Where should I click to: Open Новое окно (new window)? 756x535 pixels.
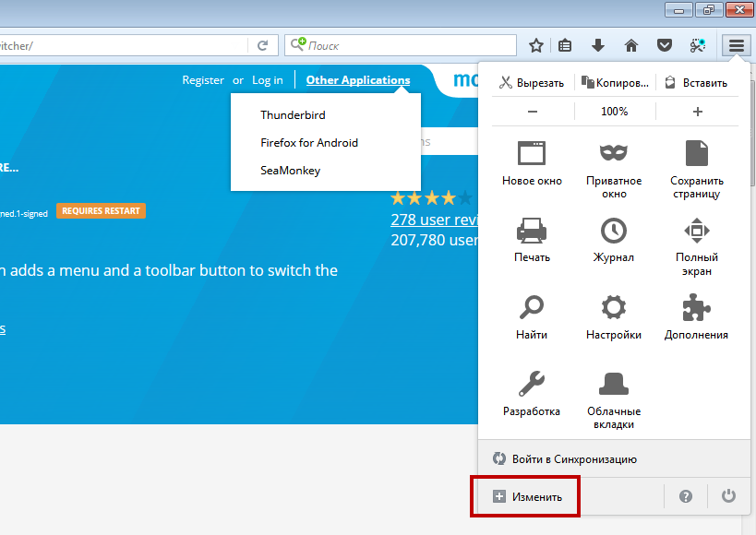(x=532, y=164)
